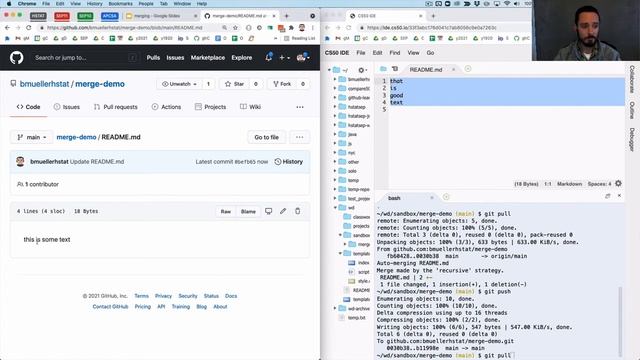This screenshot has height=360, width=640.
Task: Open the main branch selector
Action: pyautogui.click(x=31, y=137)
